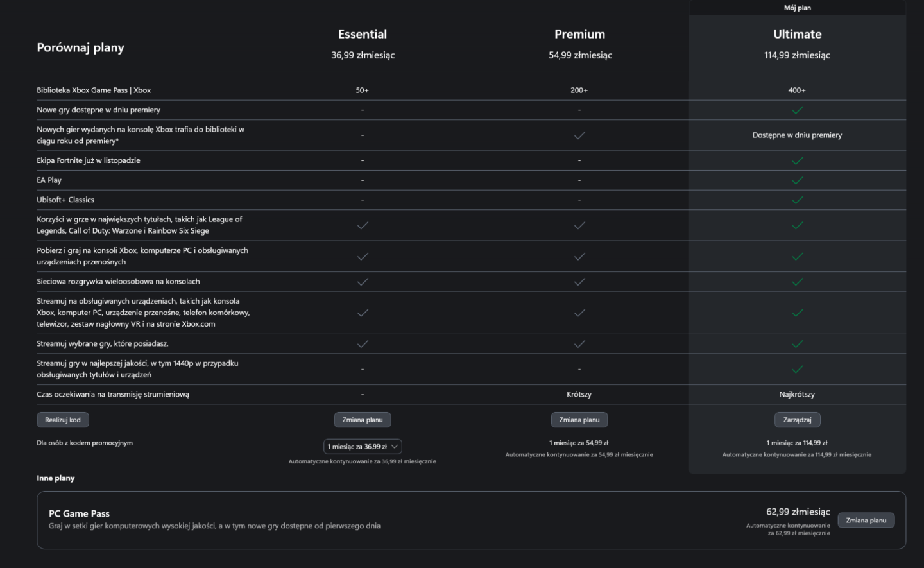Click Premium checkmark for Streamuj wybrane gry
924x568 pixels.
[x=579, y=344]
